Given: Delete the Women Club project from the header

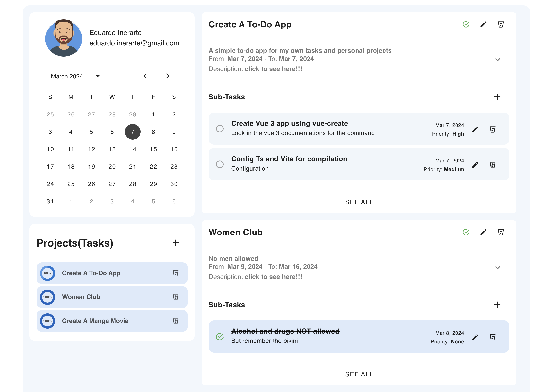Looking at the screenshot, I should tap(501, 232).
